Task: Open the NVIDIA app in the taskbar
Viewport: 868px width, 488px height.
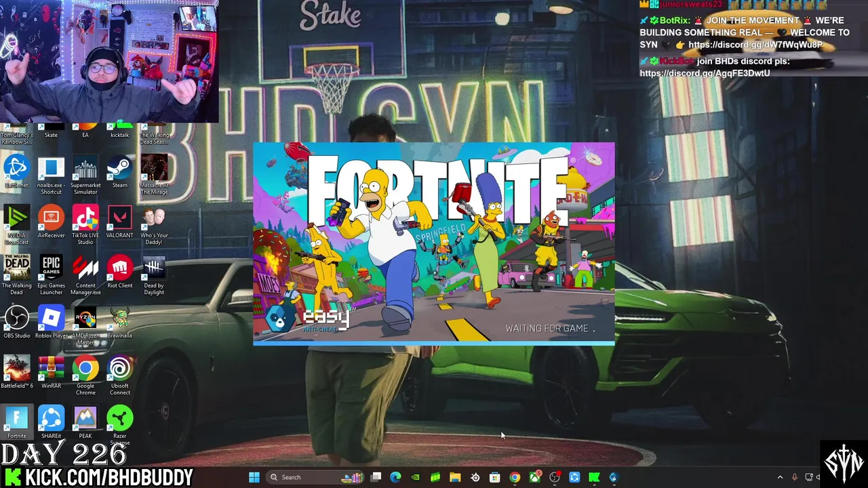Action: (416, 477)
